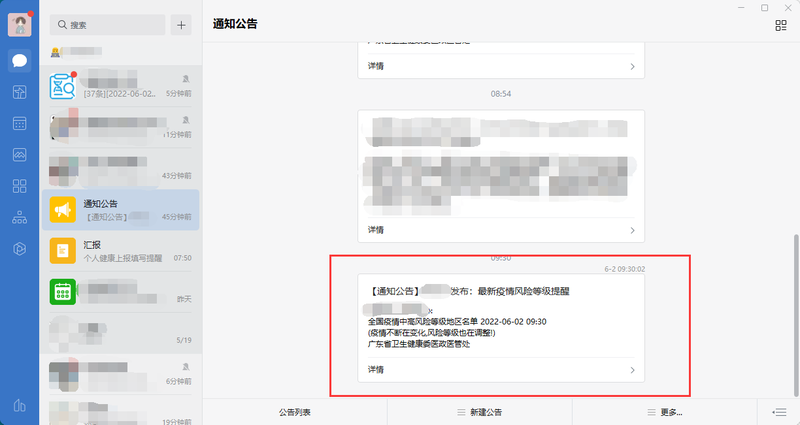Open the calendar icon in sidebar
The height and width of the screenshot is (425, 800).
click(19, 123)
